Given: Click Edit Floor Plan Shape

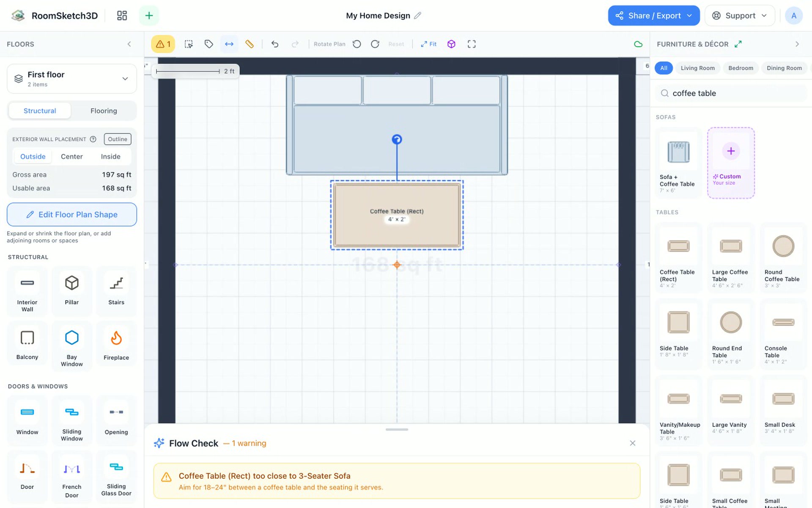Looking at the screenshot, I should point(72,215).
